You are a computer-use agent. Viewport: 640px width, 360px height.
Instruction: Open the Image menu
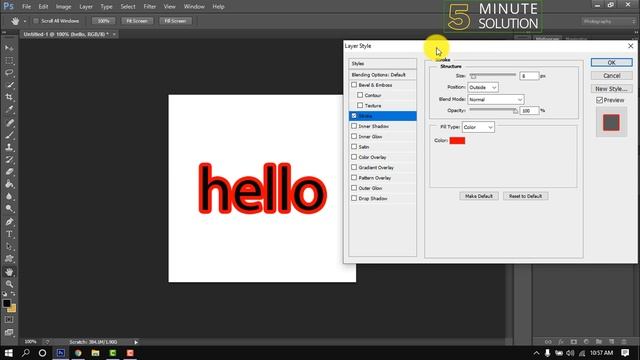pyautogui.click(x=63, y=7)
